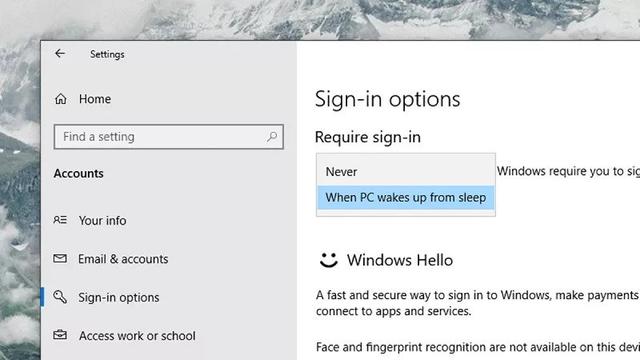Select Sign-in options text in sidebar
The height and width of the screenshot is (360, 640).
pyautogui.click(x=119, y=297)
